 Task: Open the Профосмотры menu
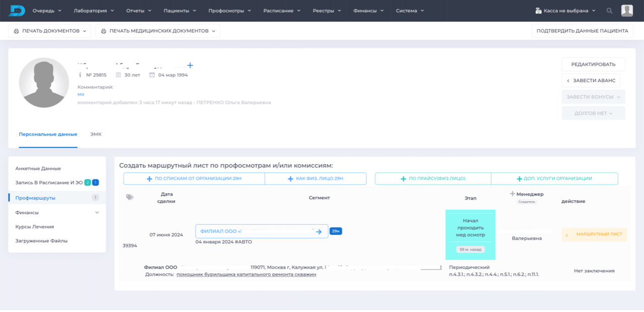click(x=230, y=11)
